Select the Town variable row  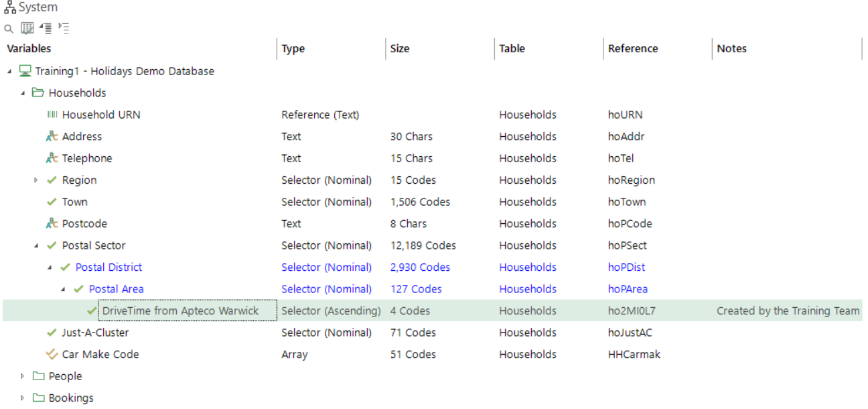432,202
